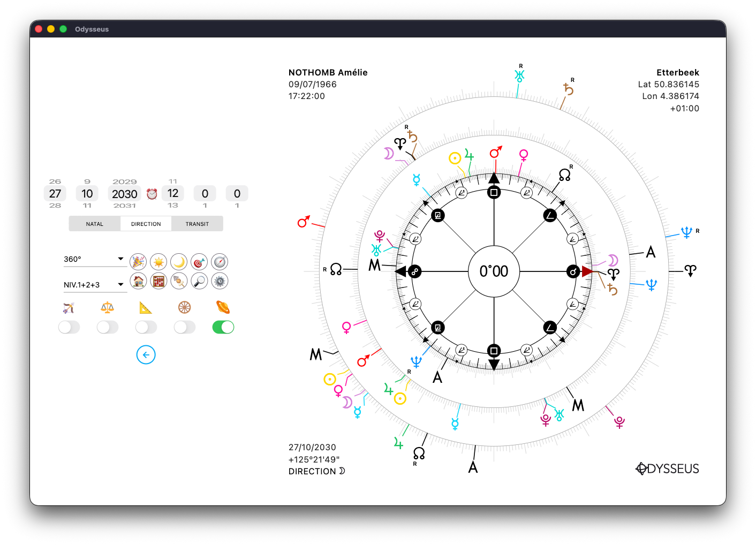The width and height of the screenshot is (756, 545).
Task: Expand the 360° dropdown
Action: pos(94,259)
